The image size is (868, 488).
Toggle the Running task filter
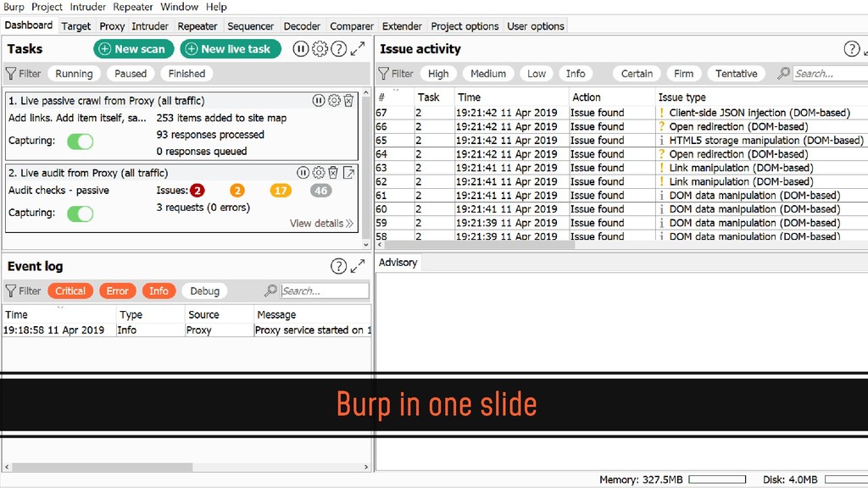[75, 74]
